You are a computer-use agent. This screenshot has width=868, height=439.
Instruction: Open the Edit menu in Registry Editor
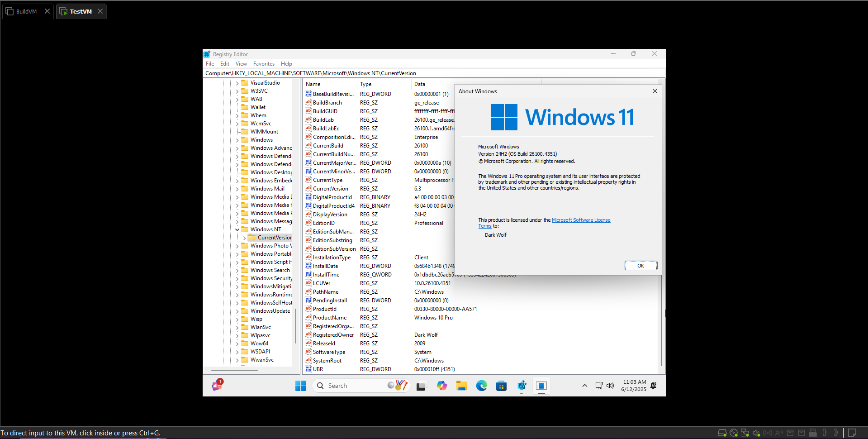coord(225,64)
